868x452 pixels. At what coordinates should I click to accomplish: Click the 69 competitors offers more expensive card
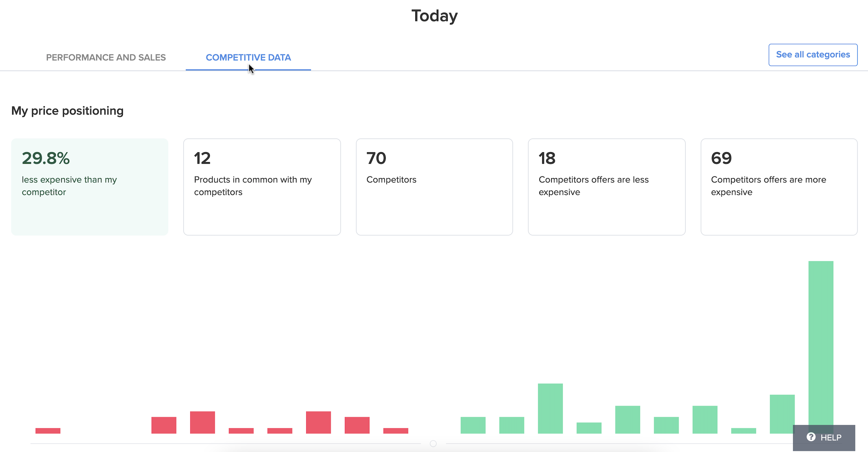pos(779,187)
